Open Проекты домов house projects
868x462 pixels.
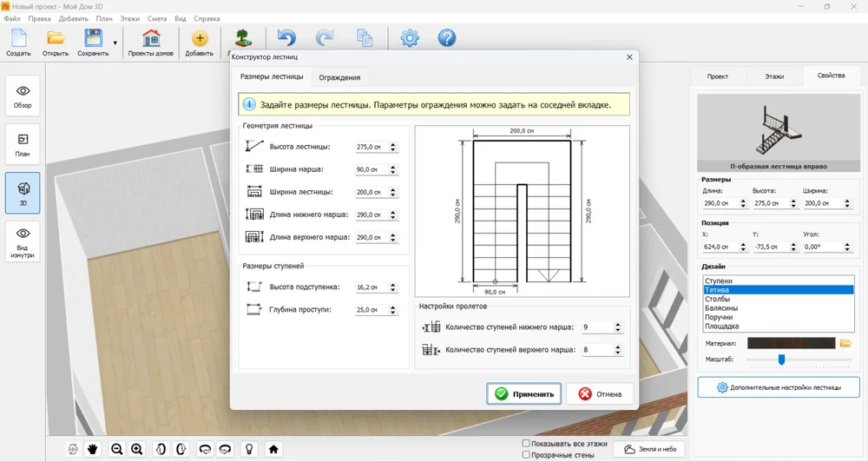150,42
